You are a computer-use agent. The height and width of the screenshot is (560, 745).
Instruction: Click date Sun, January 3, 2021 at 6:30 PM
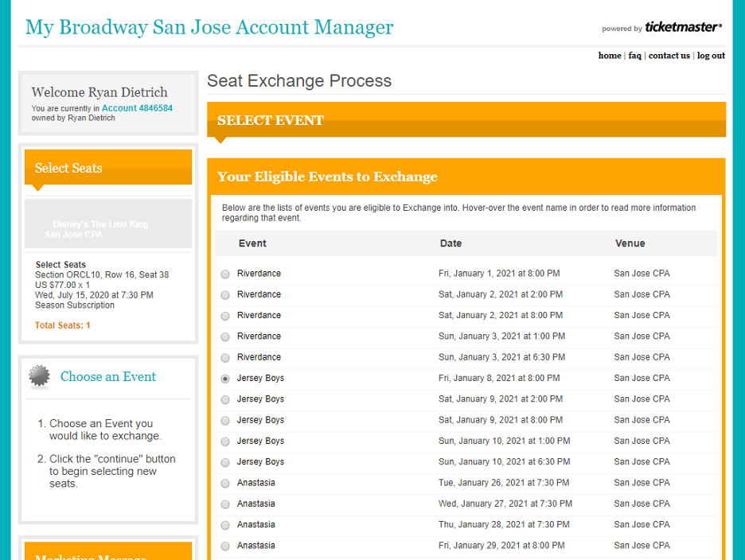click(x=501, y=357)
